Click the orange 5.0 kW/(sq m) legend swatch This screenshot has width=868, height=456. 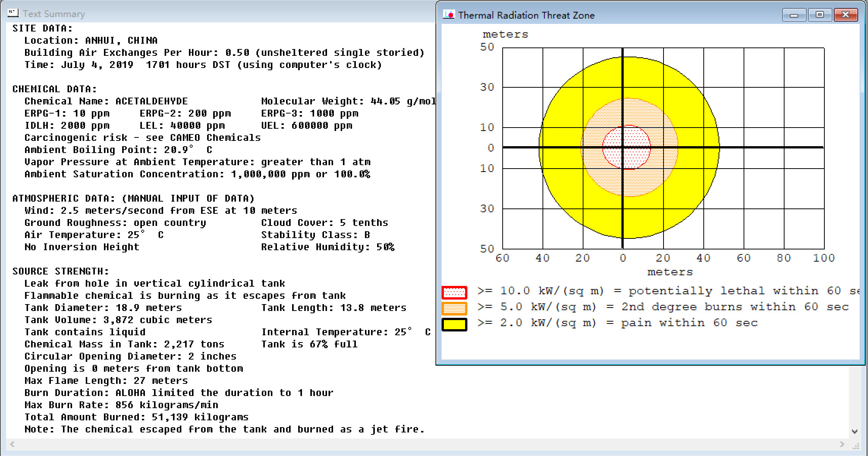(x=454, y=308)
